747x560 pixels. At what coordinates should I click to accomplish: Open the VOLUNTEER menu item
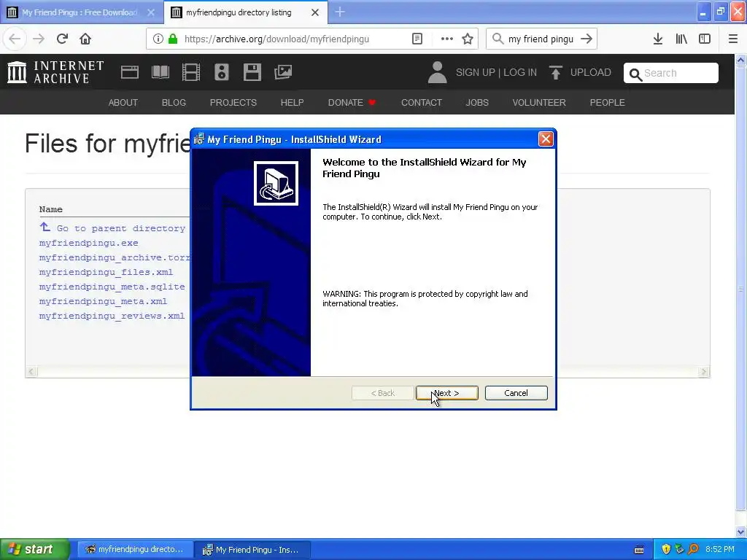[539, 102]
